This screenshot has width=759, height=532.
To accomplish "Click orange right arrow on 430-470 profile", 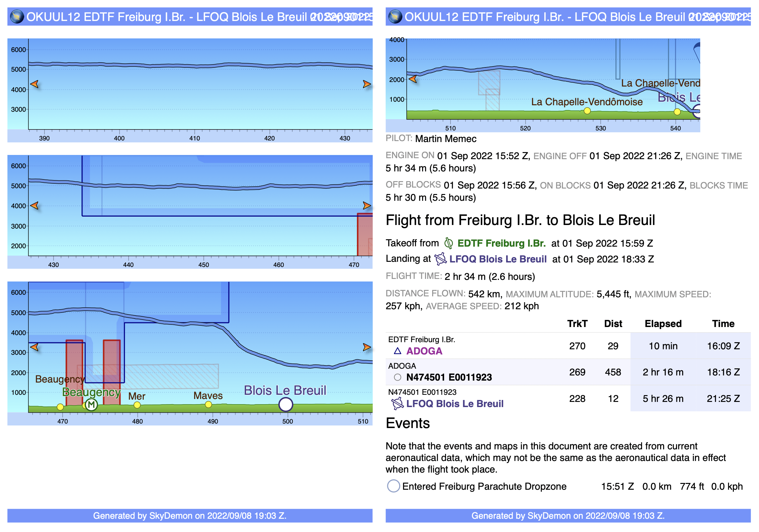I will [x=367, y=206].
